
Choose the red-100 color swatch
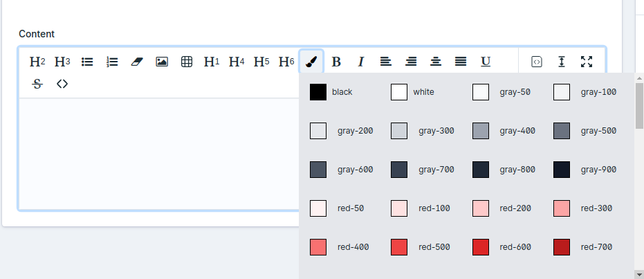tap(399, 208)
